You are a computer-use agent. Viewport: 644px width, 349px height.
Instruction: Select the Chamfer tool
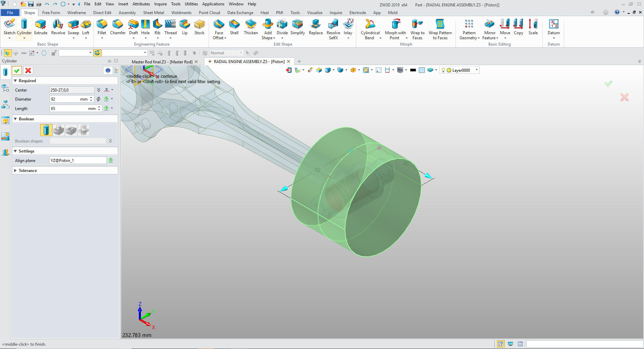[x=117, y=27]
